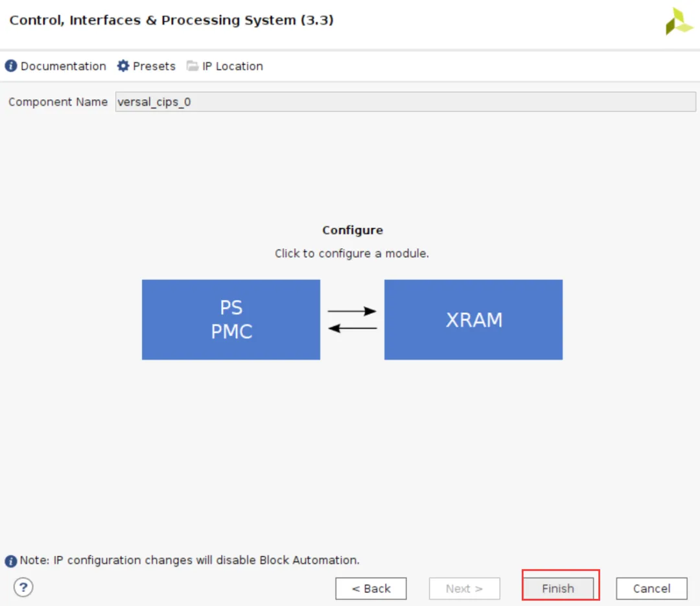This screenshot has height=606, width=700.
Task: Open the Documentation link text
Action: coord(63,66)
